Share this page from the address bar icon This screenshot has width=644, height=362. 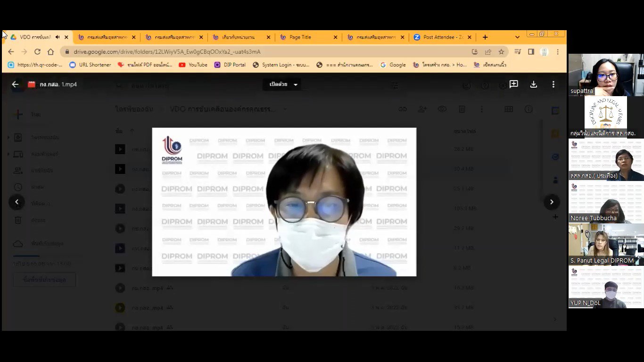pos(488,52)
